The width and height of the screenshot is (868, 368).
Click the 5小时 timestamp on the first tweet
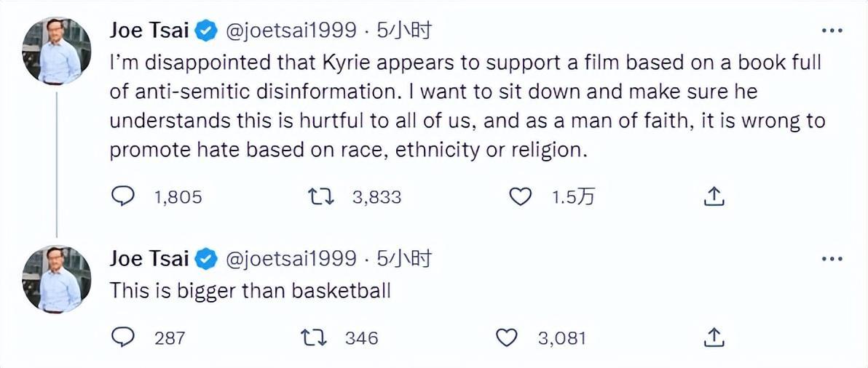(x=405, y=31)
